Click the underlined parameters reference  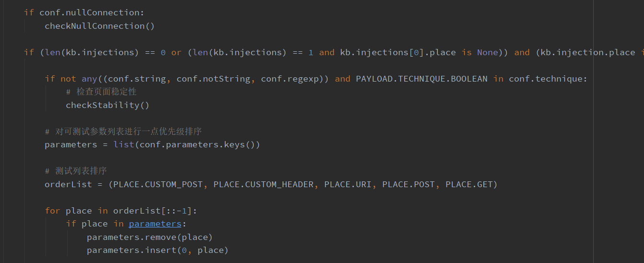155,224
